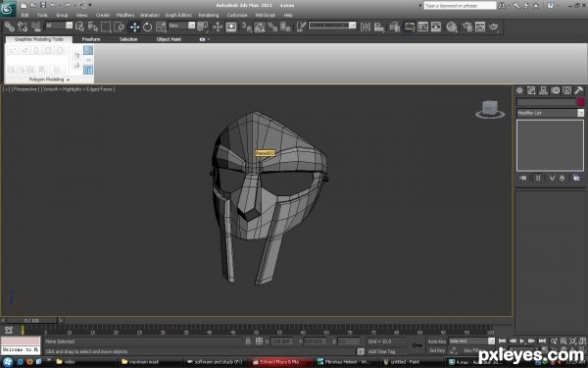
Task: Switch to the Object Paint ribbon tab
Action: (x=169, y=39)
